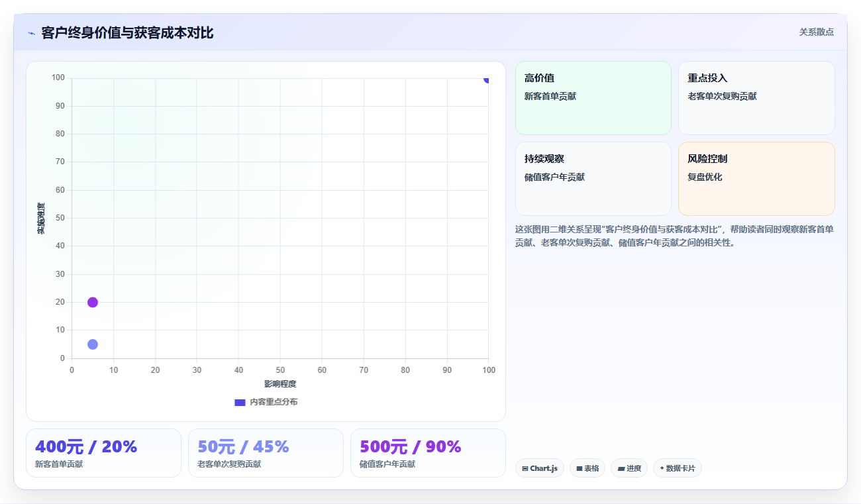This screenshot has height=504, width=861.
Task: Click the 储值客户年贡献 text in 持续观察 card
Action: 554,177
